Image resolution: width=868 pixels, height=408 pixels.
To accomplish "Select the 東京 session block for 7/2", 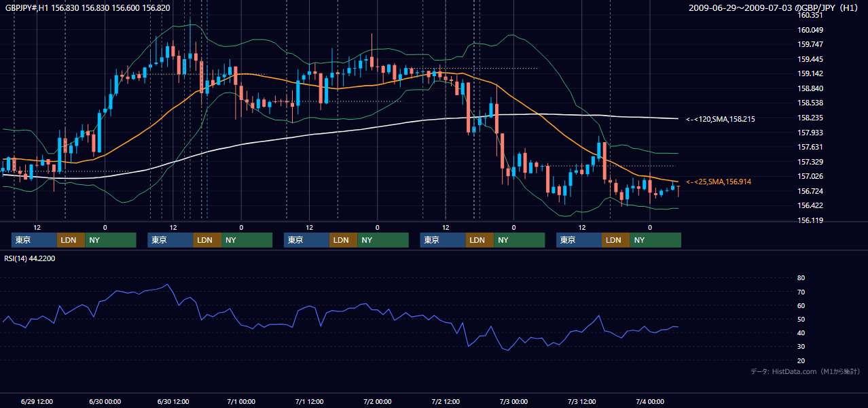I will click(443, 240).
